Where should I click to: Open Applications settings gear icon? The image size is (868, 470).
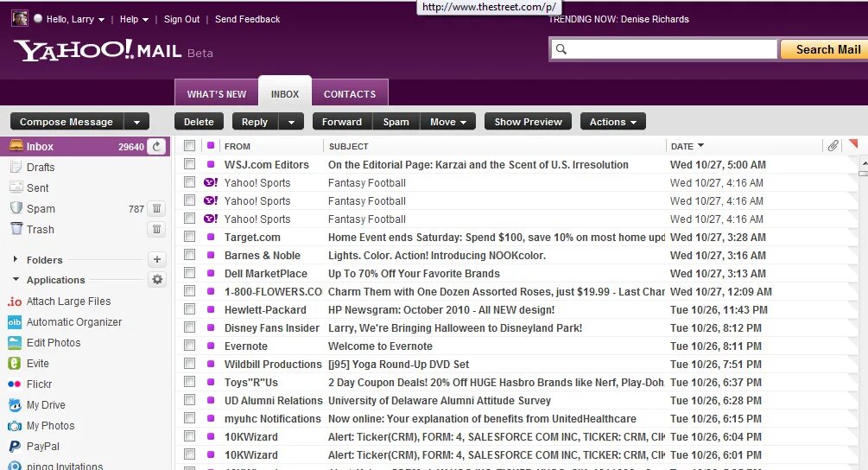coord(157,280)
